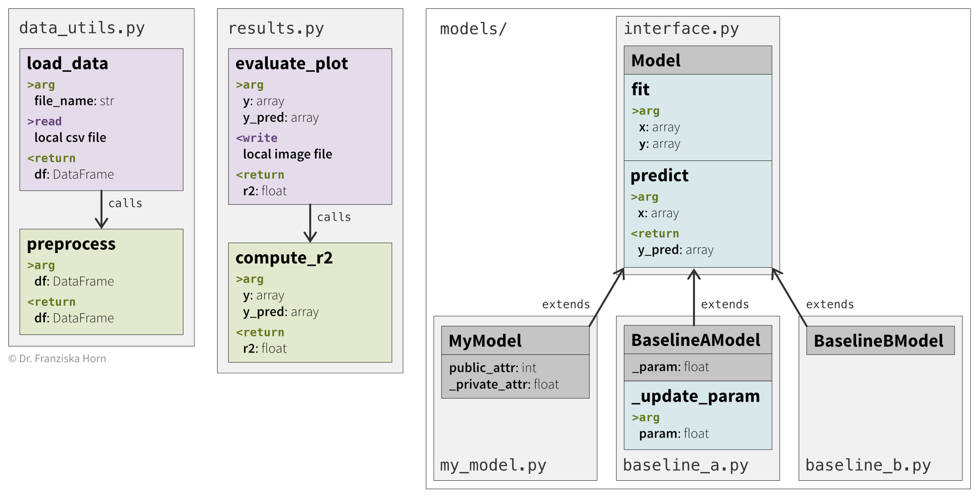Click the extends arrow leaving BaselineBModel
Image resolution: width=980 pixels, height=498 pixels.
790,297
